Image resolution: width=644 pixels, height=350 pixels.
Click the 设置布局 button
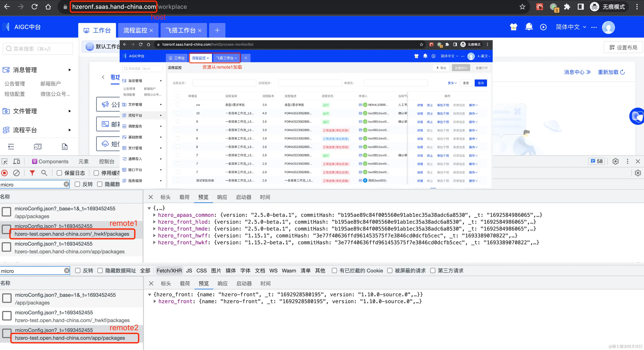point(623,47)
